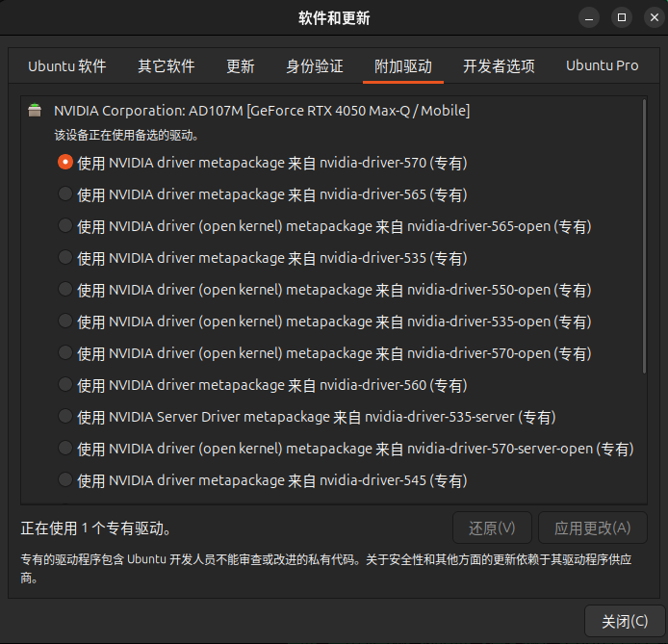
Task: Switch to the 其它软件 tab
Action: pyautogui.click(x=167, y=66)
